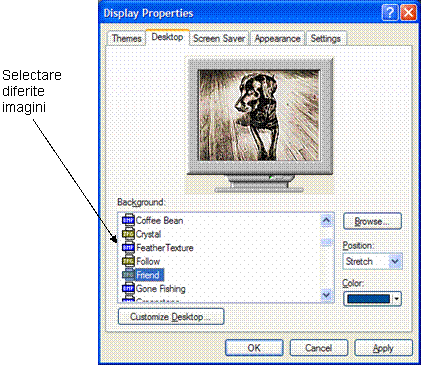
Task: Click the Help question mark icon
Action: pos(389,13)
